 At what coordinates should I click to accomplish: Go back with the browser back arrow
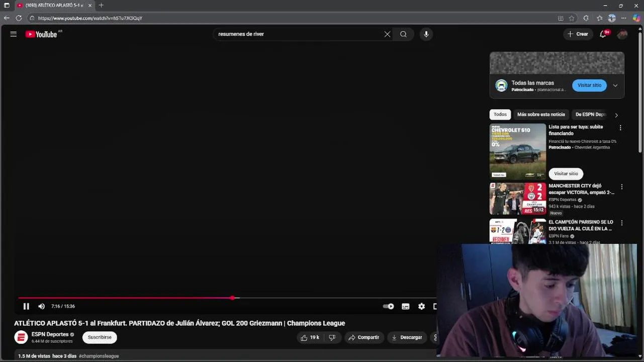click(7, 18)
